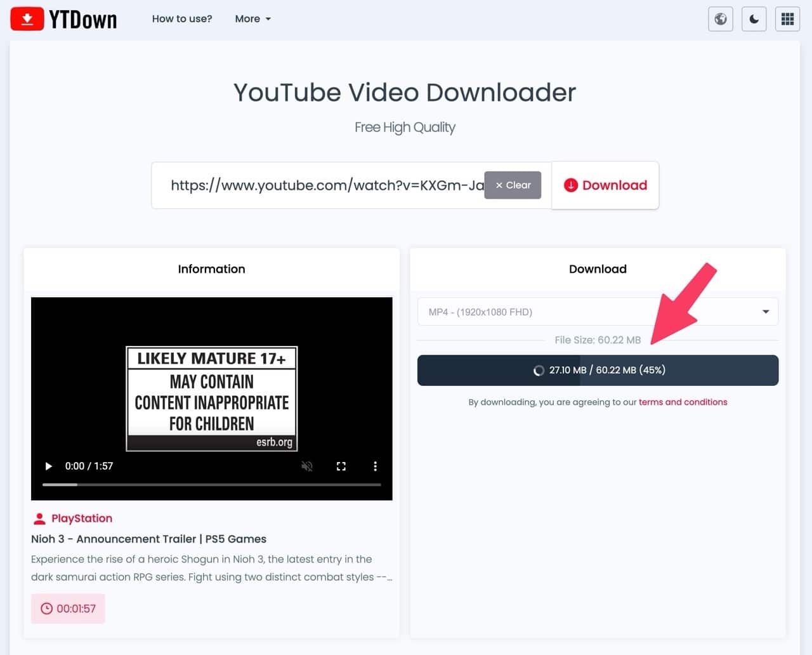Open the apps grid menu
Viewport: 812px width, 655px height.
(787, 19)
